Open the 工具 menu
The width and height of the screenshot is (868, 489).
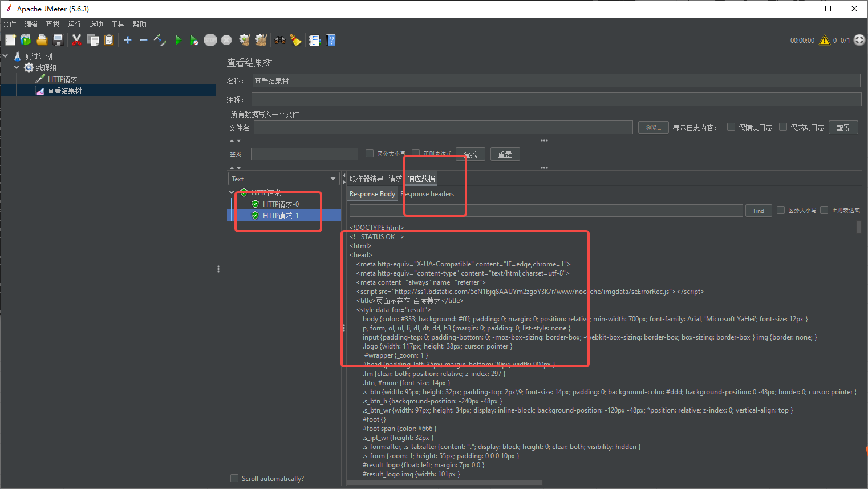tap(118, 24)
